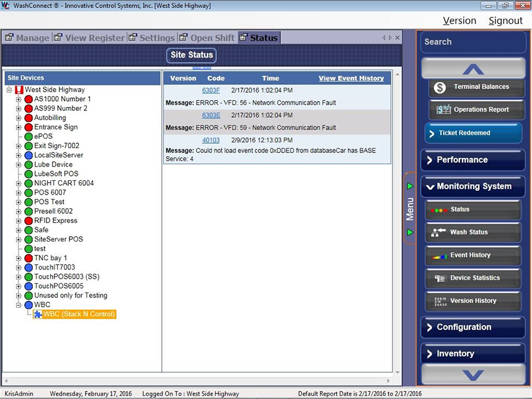Open Device Statistics panel
Image resolution: width=532 pixels, height=399 pixels.
click(473, 278)
